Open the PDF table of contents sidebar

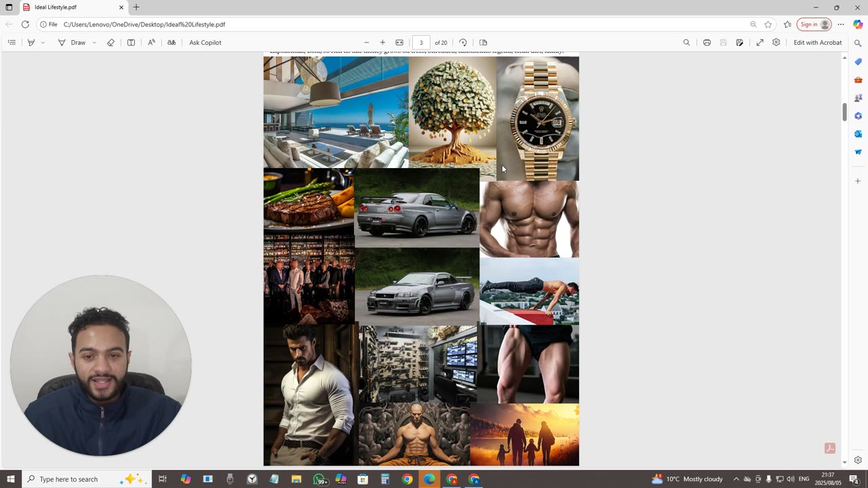pos(12,43)
